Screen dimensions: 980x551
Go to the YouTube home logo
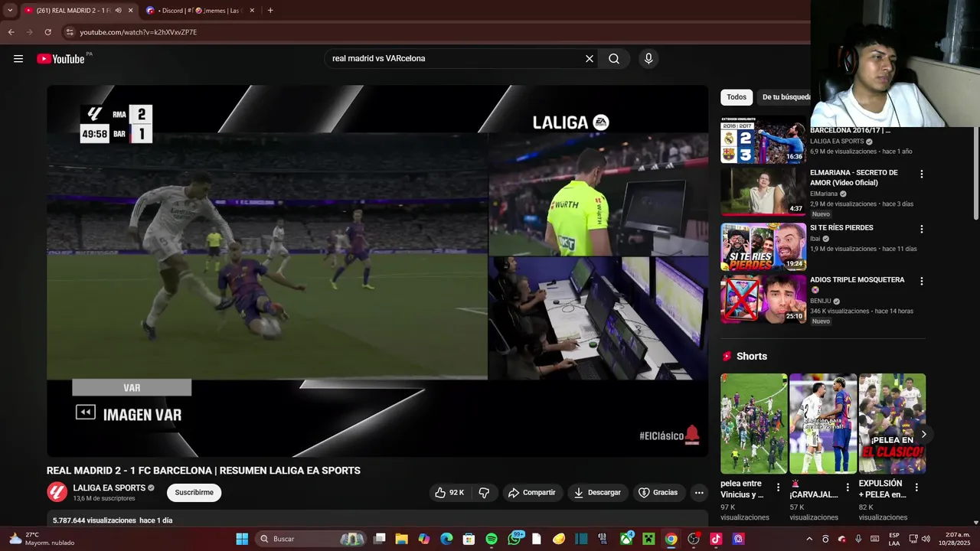point(60,59)
